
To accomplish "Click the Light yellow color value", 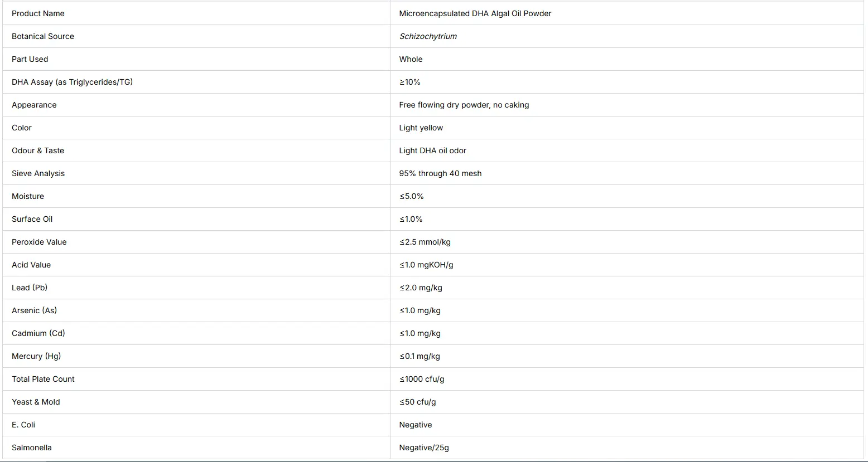I will click(421, 128).
